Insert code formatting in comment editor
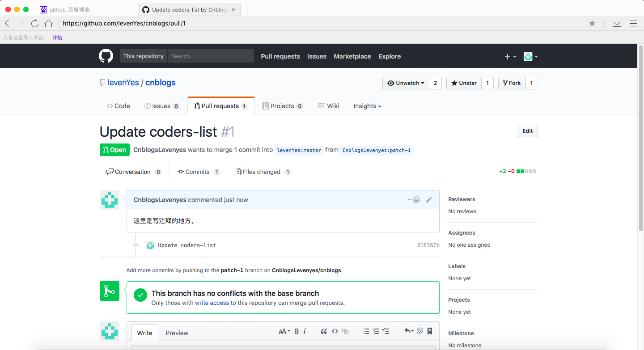Image resolution: width=644 pixels, height=350 pixels. click(335, 331)
